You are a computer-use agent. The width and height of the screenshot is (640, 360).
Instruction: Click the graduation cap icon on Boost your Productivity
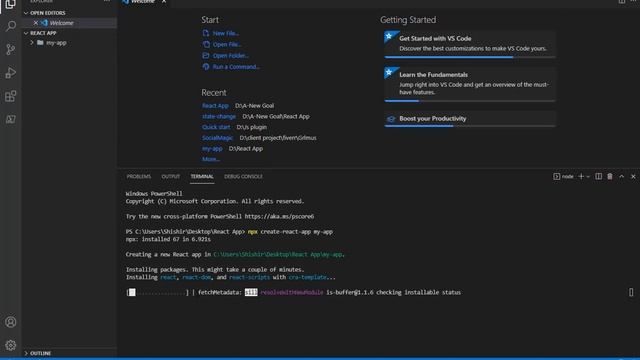[391, 119]
